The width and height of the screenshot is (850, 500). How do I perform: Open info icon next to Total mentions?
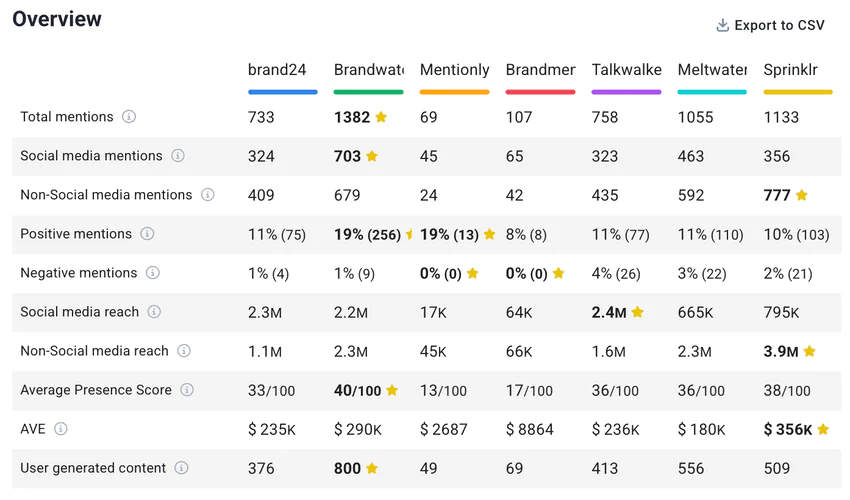(x=128, y=117)
